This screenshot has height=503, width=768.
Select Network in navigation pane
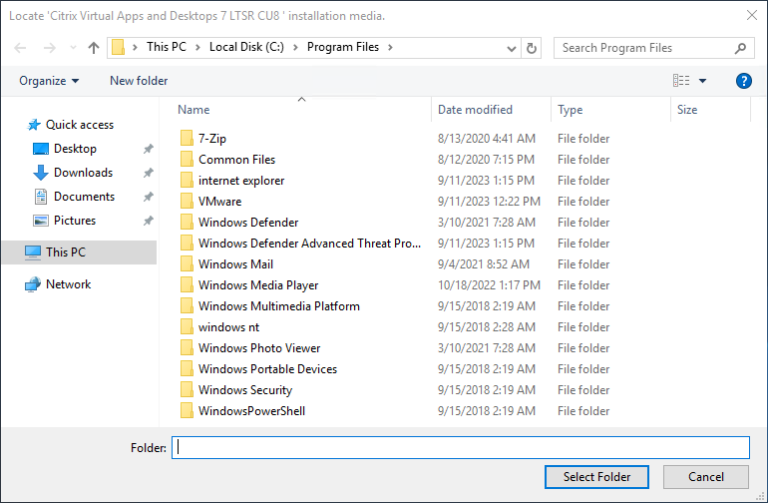point(68,285)
